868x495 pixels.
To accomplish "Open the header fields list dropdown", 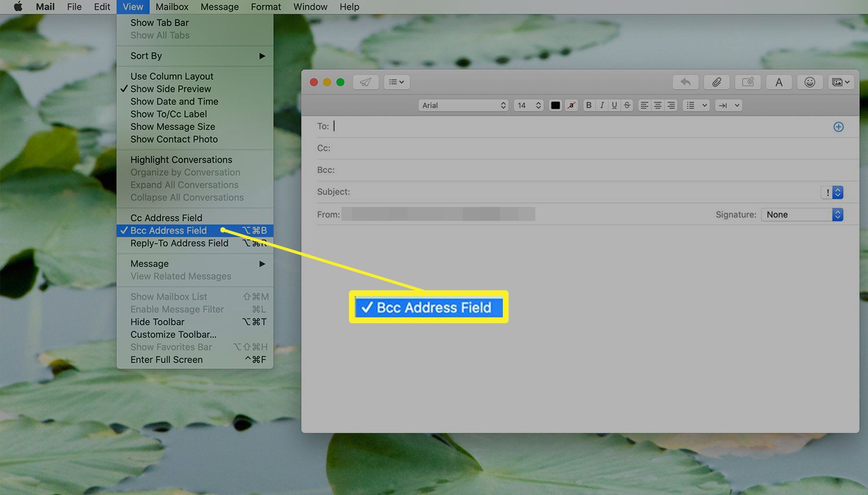I will point(397,82).
